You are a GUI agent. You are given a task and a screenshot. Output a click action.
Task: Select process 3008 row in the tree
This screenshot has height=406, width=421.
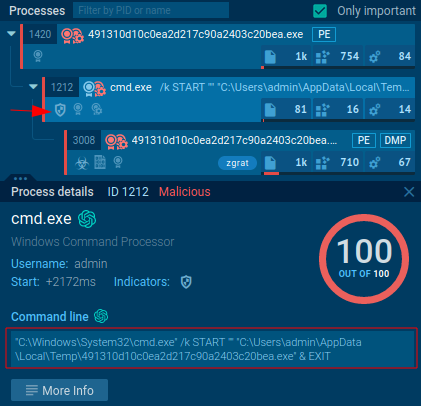[240, 152]
